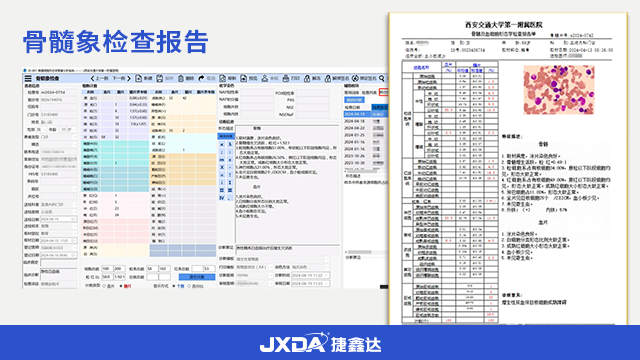Select history row dated 2024-04-22
Screen dimensions: 640x360
coord(365,128)
